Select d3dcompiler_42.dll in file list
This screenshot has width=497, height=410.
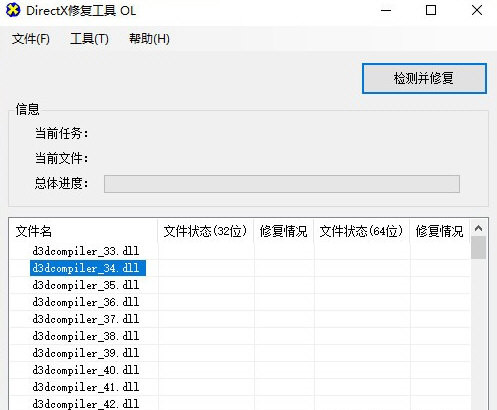pos(86,404)
